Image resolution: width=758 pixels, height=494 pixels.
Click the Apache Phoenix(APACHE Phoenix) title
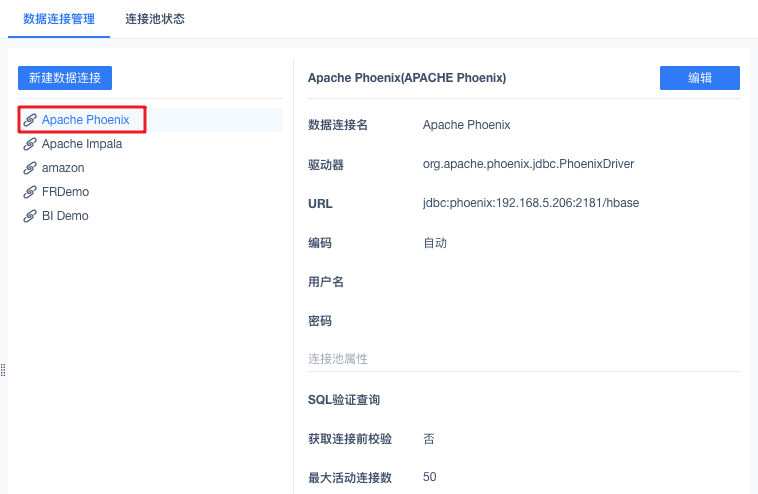tap(407, 77)
